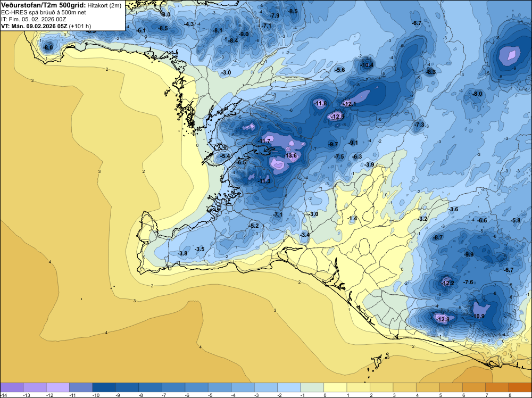Click the -3.9 temperature value
Image resolution: width=532 pixels, height=398 pixels.
369,164
